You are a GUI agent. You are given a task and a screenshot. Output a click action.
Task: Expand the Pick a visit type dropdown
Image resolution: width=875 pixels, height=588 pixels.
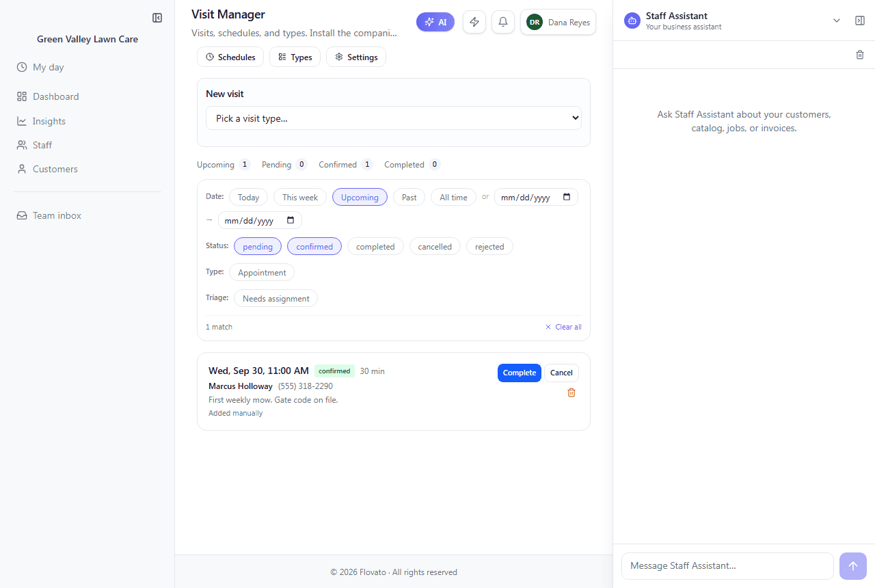point(394,118)
